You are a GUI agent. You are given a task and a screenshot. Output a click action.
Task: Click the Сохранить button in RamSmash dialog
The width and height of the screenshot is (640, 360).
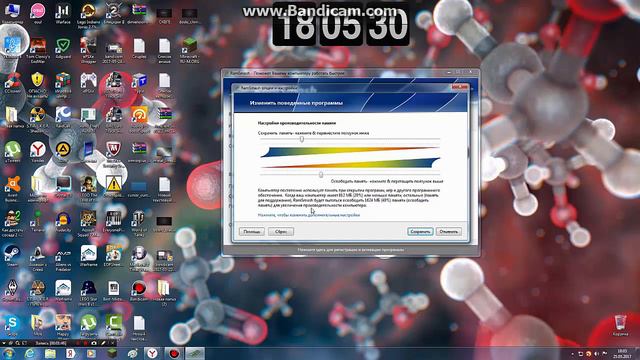(x=420, y=231)
